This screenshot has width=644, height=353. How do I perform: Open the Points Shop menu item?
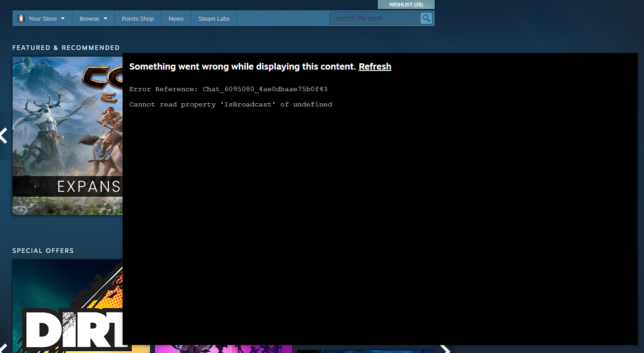[137, 18]
